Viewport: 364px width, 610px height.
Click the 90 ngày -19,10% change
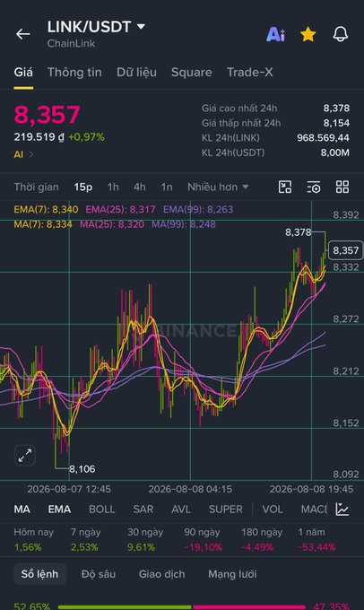click(x=203, y=540)
